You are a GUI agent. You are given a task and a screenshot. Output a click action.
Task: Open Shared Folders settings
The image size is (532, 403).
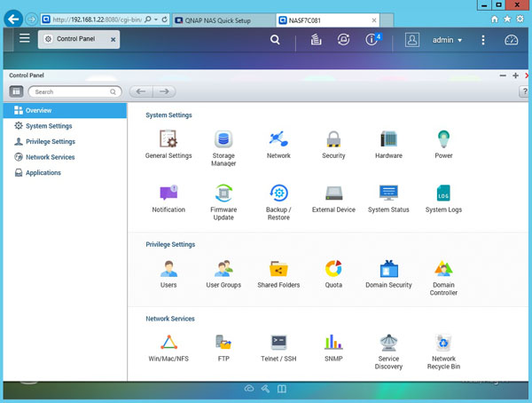pyautogui.click(x=278, y=270)
